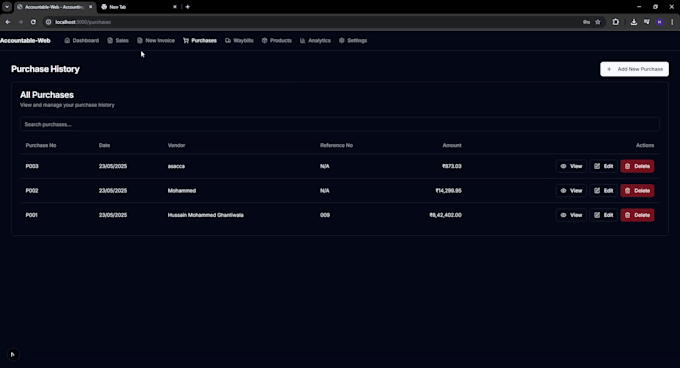680x368 pixels.
Task: Click the Reference No column header
Action: coord(336,145)
